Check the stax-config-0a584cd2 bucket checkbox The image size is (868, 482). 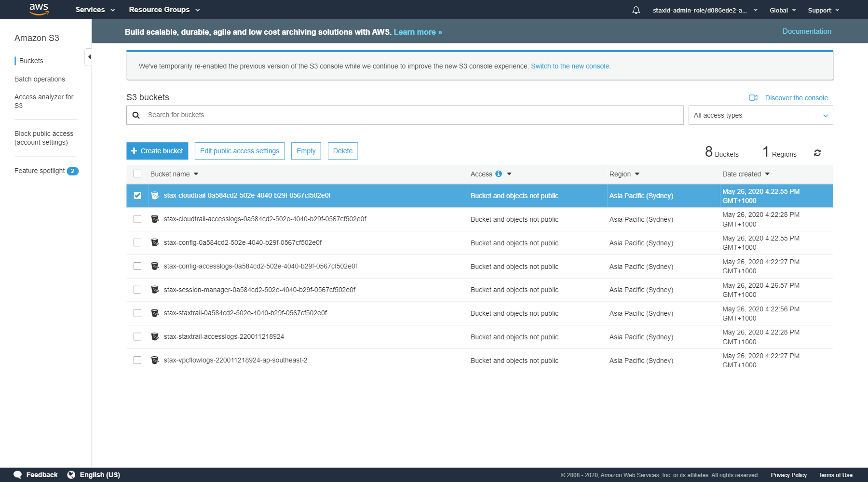[137, 242]
